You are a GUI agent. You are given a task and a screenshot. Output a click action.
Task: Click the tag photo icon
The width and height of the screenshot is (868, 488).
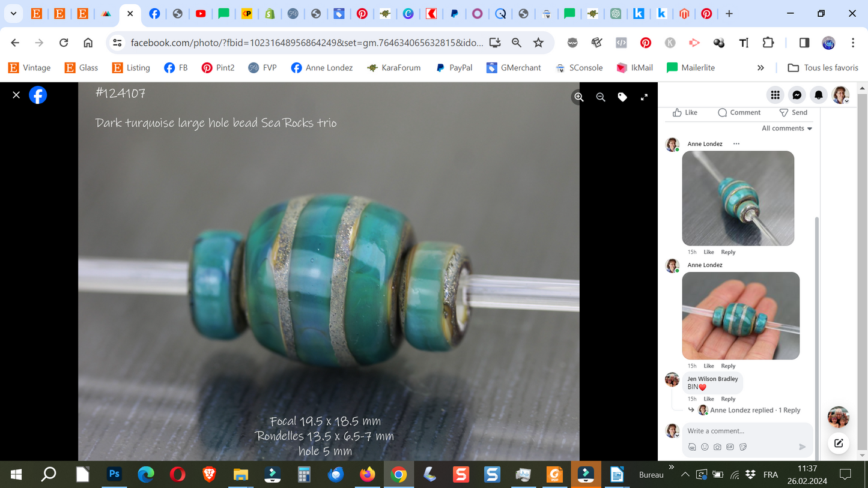(622, 97)
